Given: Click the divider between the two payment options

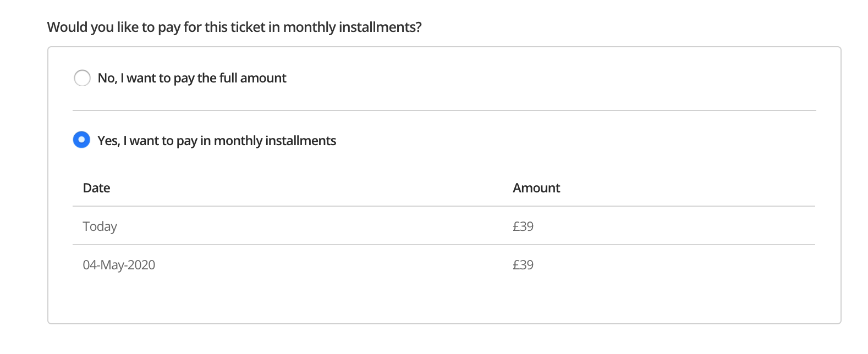Looking at the screenshot, I should 444,110.
